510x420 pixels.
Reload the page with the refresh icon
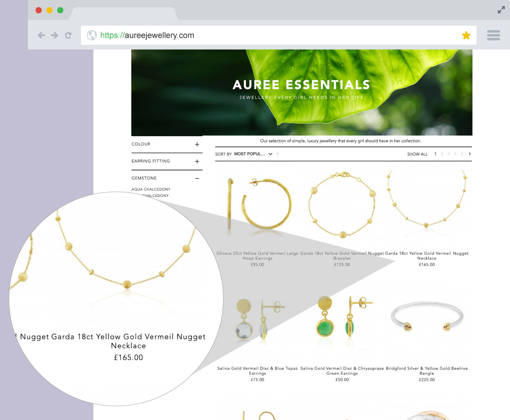[x=68, y=35]
